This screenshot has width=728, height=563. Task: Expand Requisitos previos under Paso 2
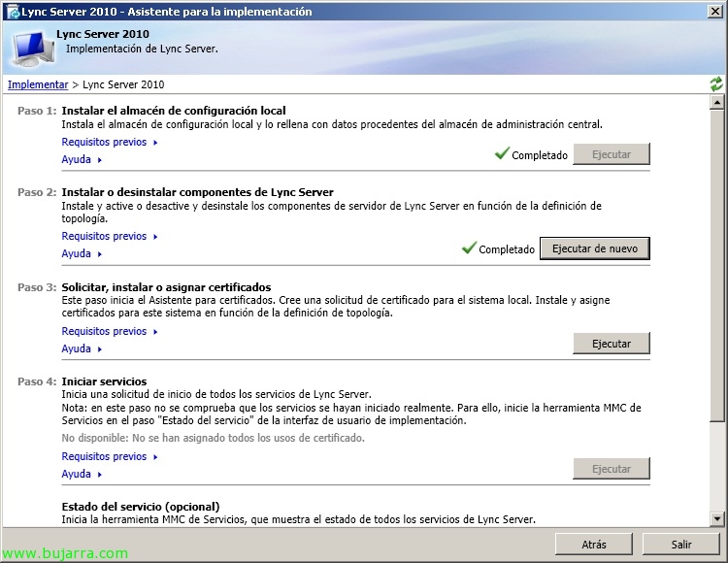point(110,236)
